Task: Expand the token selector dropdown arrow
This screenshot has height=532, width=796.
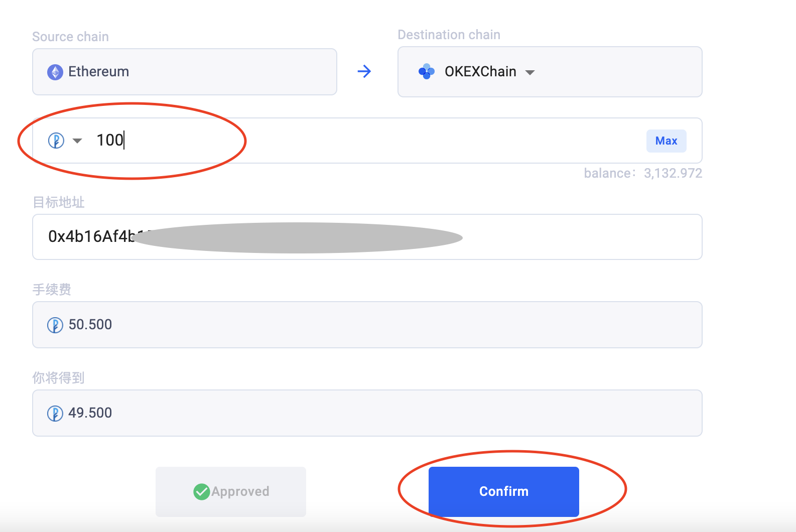Action: pos(77,141)
